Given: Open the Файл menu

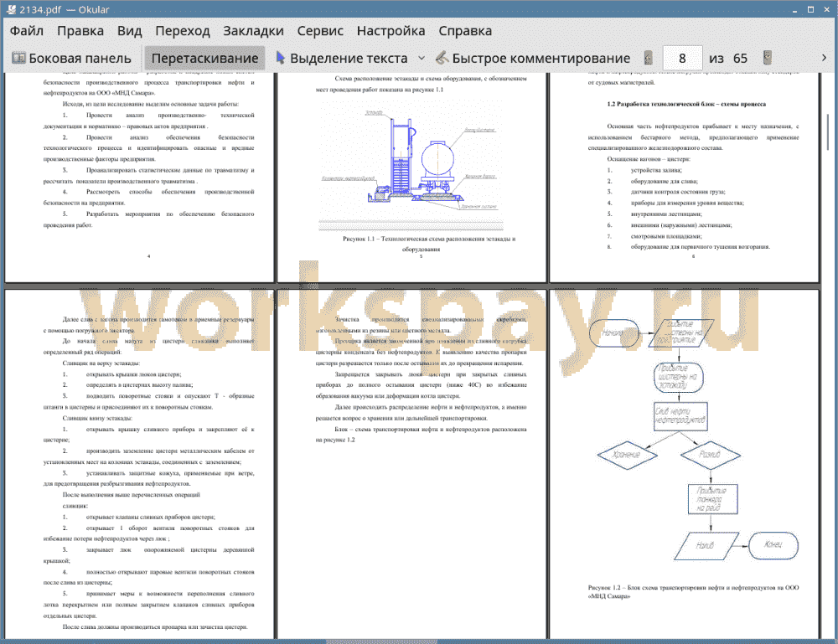Looking at the screenshot, I should tap(26, 31).
